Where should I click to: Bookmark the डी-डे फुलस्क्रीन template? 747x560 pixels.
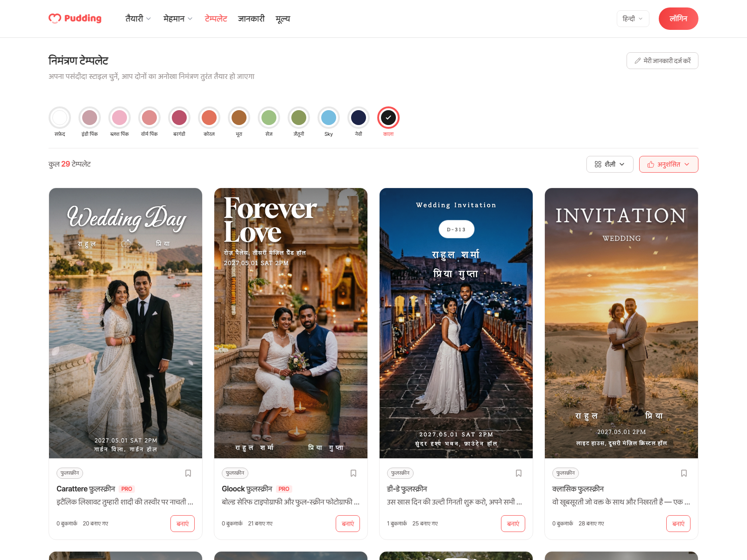(519, 473)
